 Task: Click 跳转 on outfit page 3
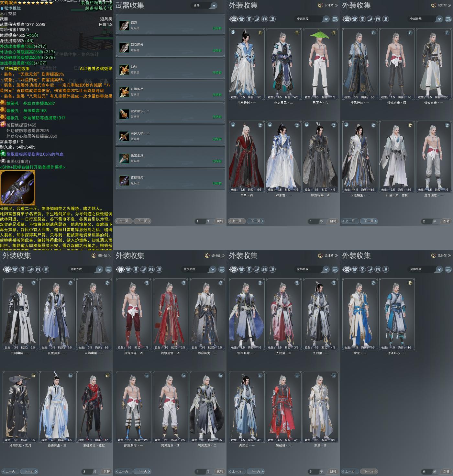coord(107,471)
